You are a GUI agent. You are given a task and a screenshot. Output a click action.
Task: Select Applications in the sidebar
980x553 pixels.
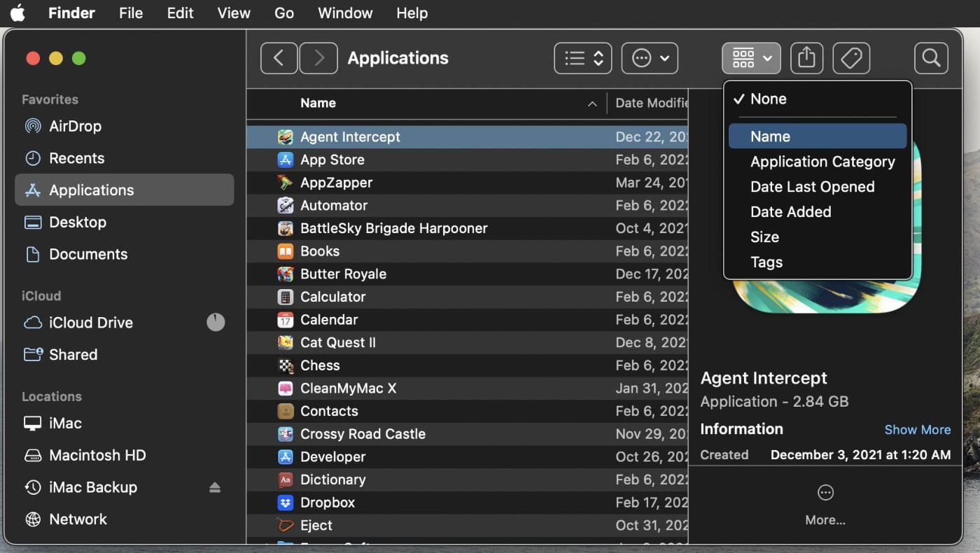click(x=125, y=190)
